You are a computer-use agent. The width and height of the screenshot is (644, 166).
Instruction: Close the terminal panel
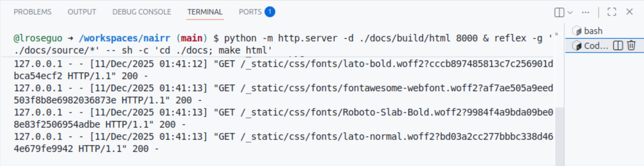pos(629,12)
